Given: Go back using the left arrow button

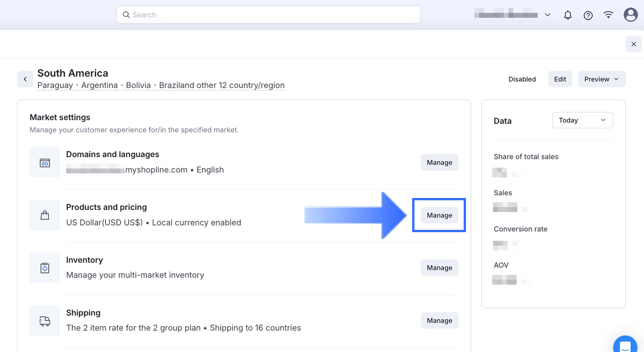Looking at the screenshot, I should tap(25, 79).
